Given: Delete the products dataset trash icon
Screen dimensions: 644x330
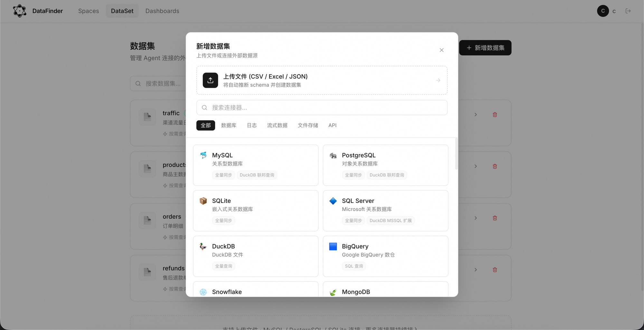Looking at the screenshot, I should coord(495,166).
